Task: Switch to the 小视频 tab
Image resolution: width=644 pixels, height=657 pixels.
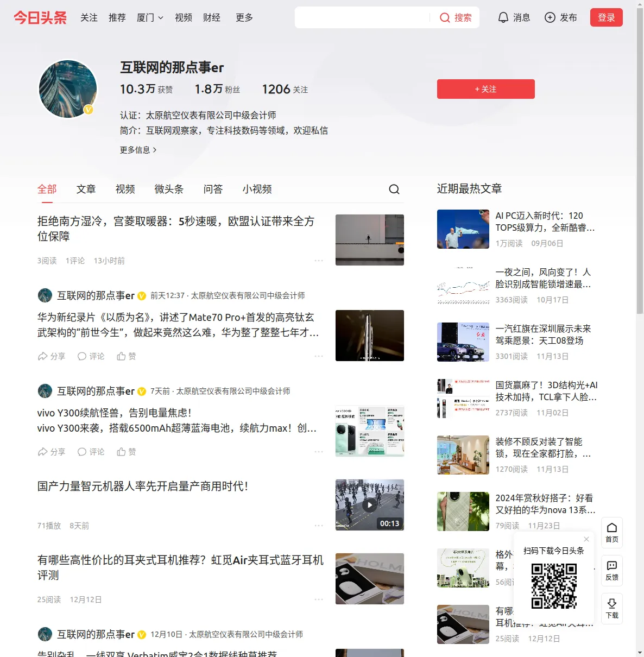Action: pyautogui.click(x=257, y=189)
